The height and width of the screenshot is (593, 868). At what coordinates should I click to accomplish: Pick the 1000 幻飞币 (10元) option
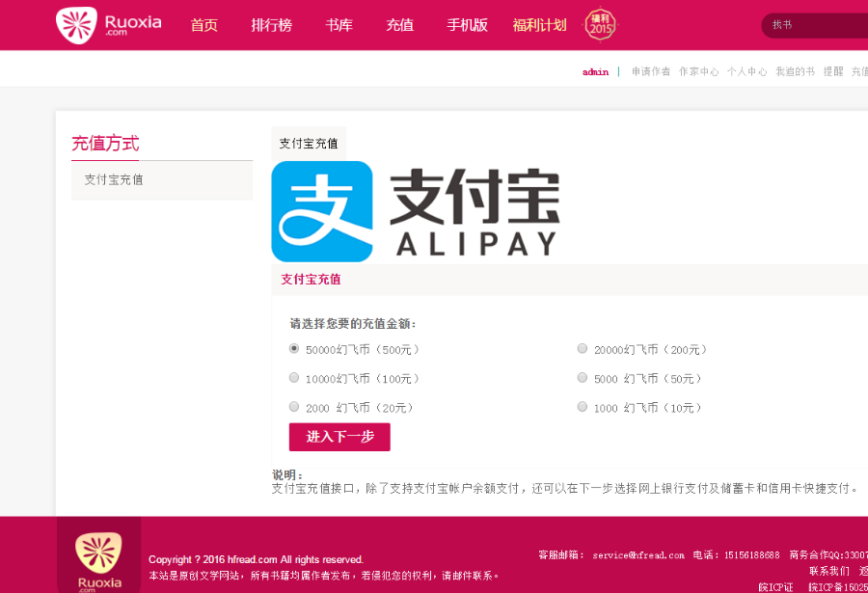tap(583, 407)
